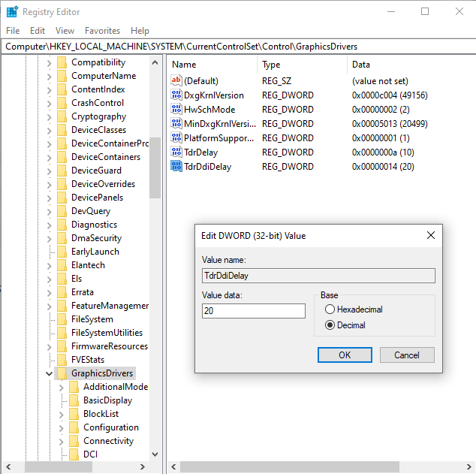Screen dimensions: 476x474
Task: Select the FirmwareResources key
Action: click(x=110, y=346)
